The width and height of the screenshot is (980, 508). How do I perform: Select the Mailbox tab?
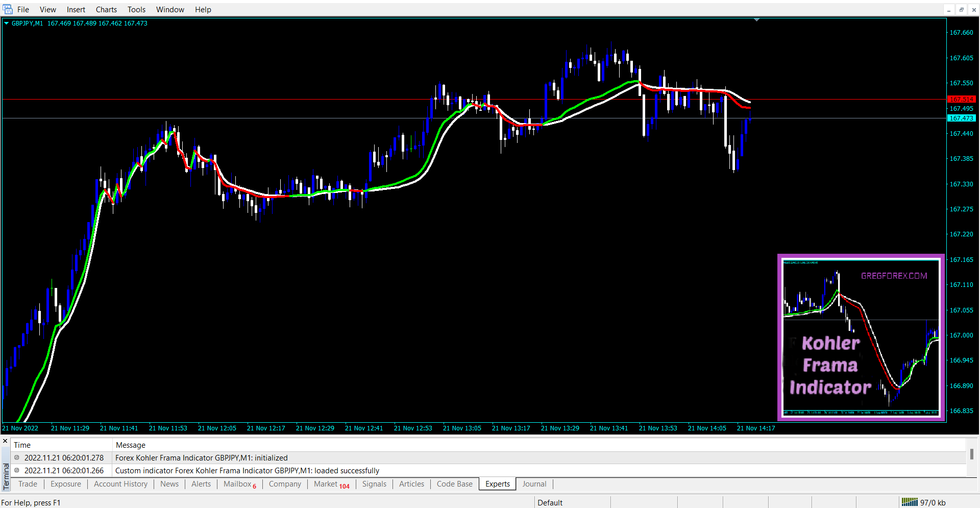pyautogui.click(x=237, y=484)
